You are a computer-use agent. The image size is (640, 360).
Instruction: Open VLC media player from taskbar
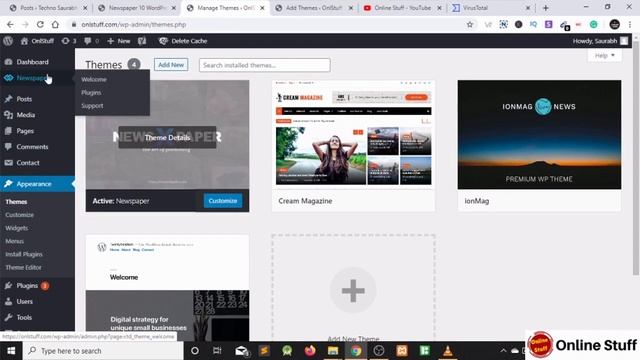(448, 351)
